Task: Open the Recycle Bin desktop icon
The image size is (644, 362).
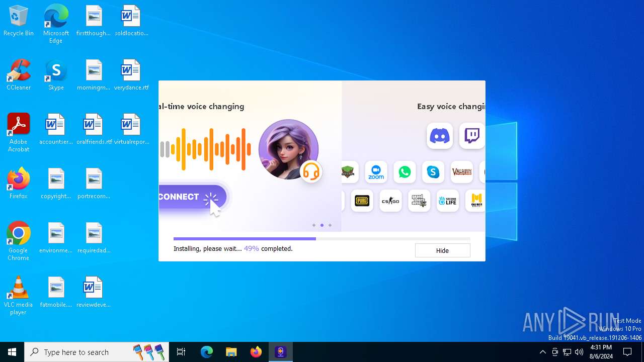Action: [x=19, y=21]
